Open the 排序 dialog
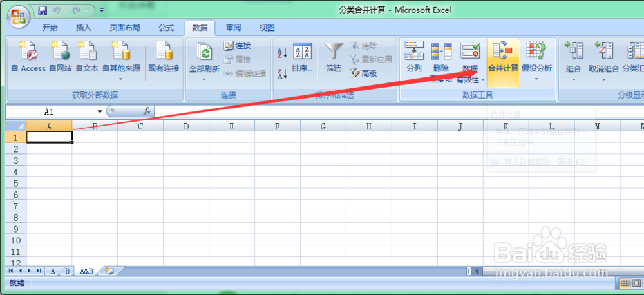 coord(302,57)
